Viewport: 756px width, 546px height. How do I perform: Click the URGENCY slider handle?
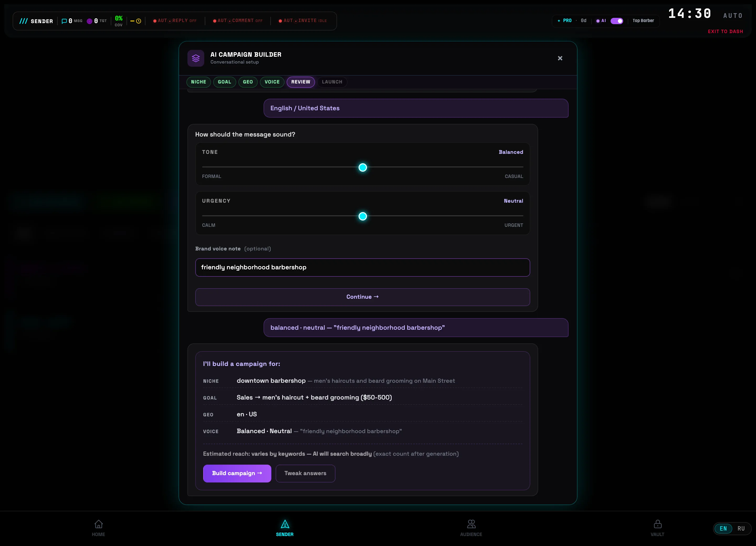[x=362, y=216]
